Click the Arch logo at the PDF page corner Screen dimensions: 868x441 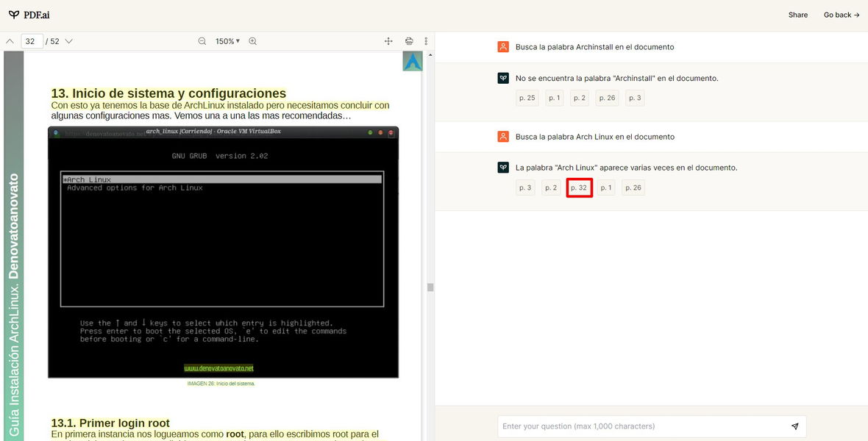[x=413, y=62]
